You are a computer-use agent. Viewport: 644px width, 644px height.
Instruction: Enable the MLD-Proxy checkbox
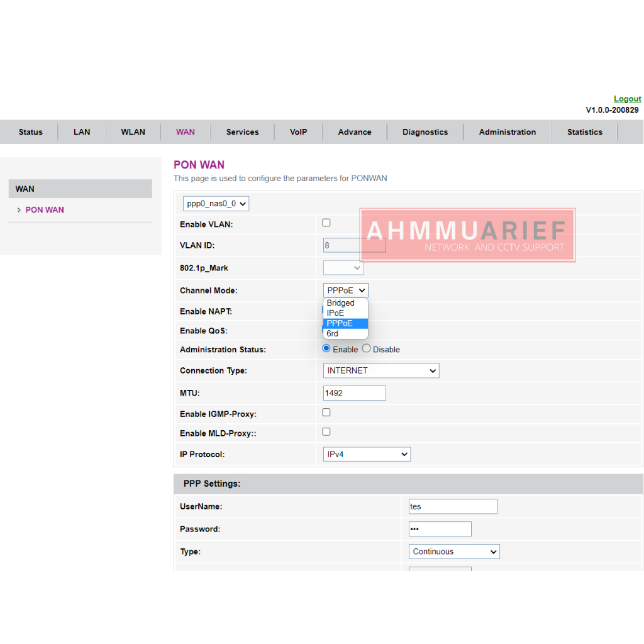326,432
